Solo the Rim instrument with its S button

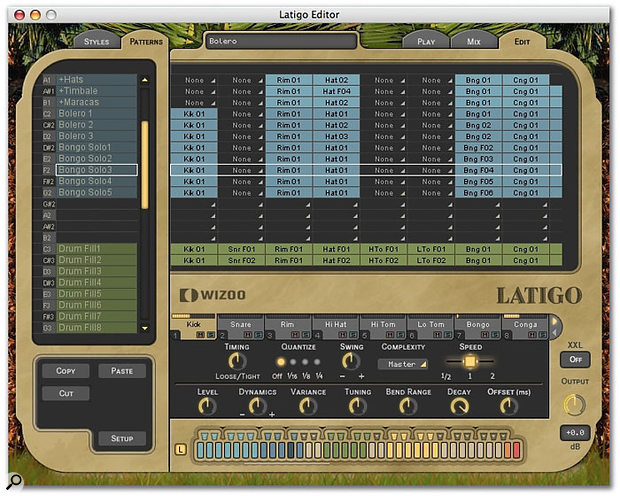click(305, 335)
